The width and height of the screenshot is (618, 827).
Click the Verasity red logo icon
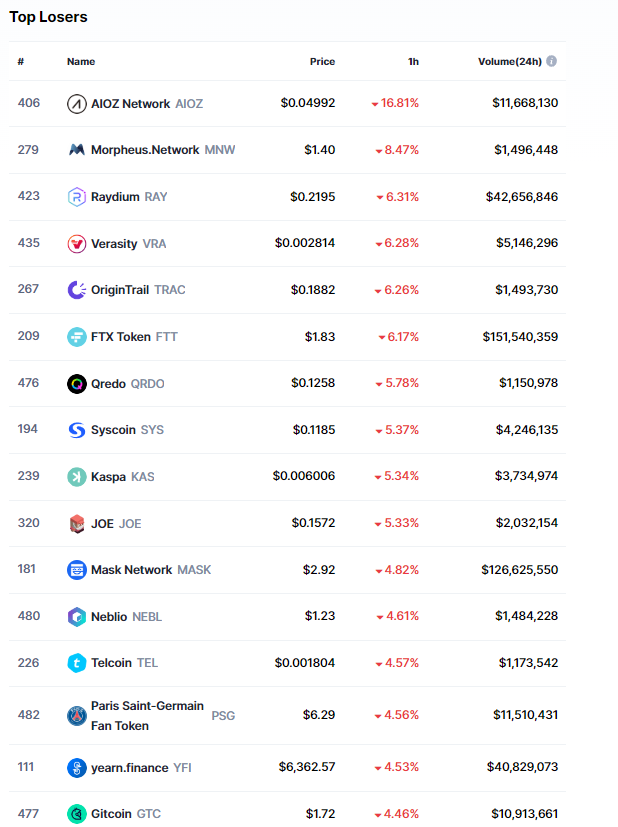(x=77, y=243)
